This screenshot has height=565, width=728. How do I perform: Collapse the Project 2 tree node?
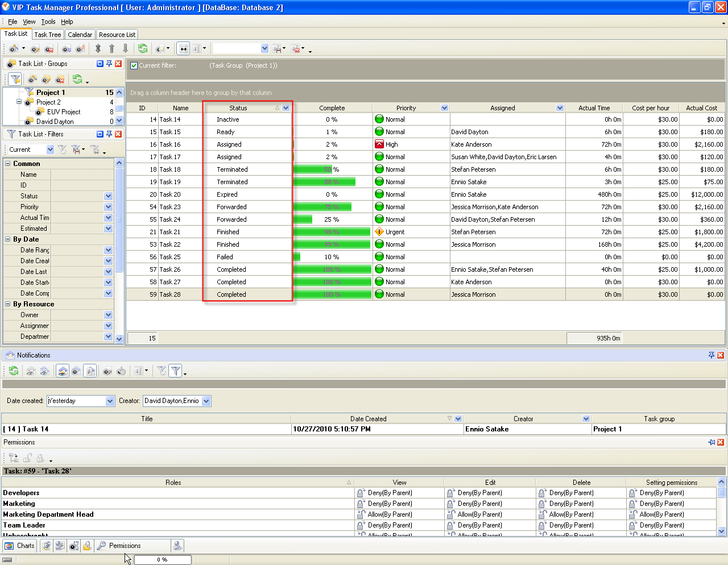pyautogui.click(x=19, y=102)
